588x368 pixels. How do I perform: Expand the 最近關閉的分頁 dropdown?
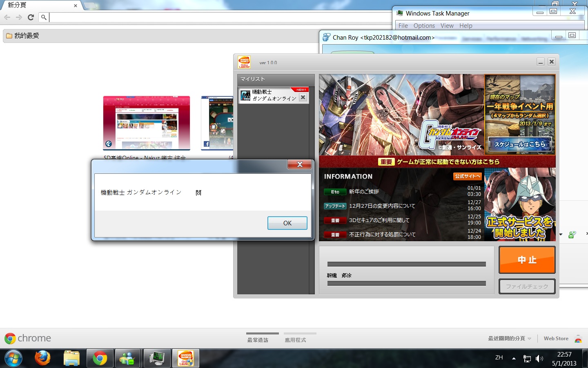pyautogui.click(x=510, y=339)
